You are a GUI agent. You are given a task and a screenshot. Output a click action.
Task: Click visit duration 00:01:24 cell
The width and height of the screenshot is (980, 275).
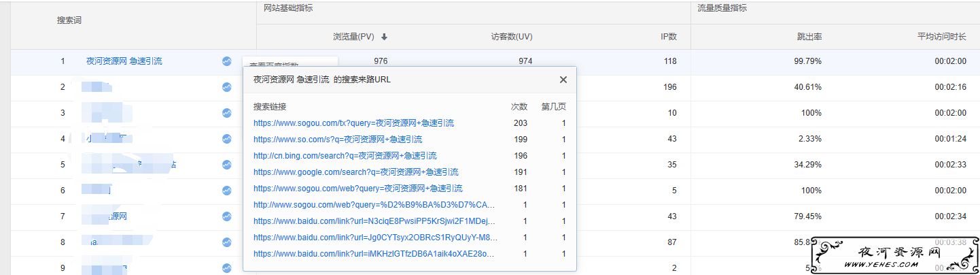(950, 139)
